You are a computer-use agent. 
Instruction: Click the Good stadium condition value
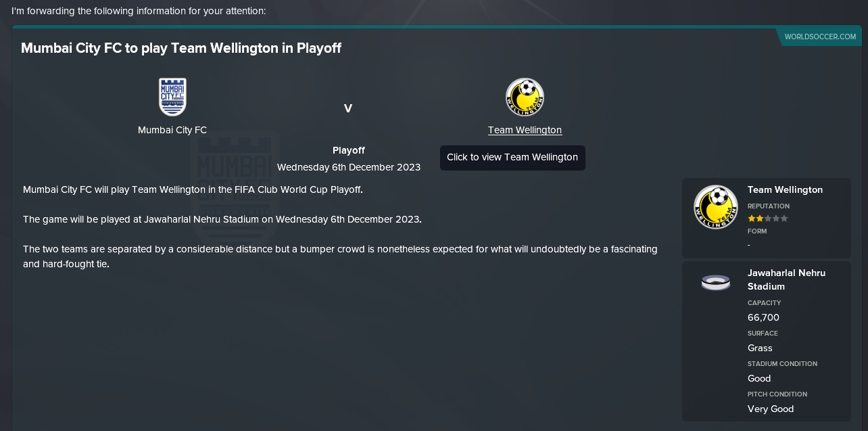pos(759,378)
